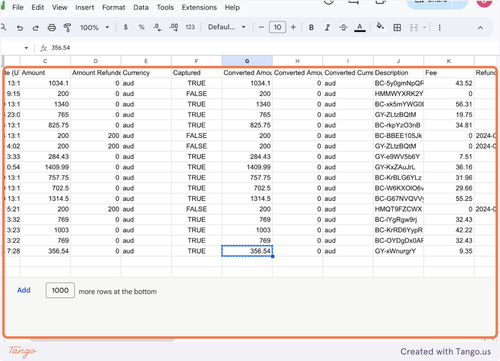
Task: Select description cell HMMWYXRK2Y
Action: coord(398,94)
